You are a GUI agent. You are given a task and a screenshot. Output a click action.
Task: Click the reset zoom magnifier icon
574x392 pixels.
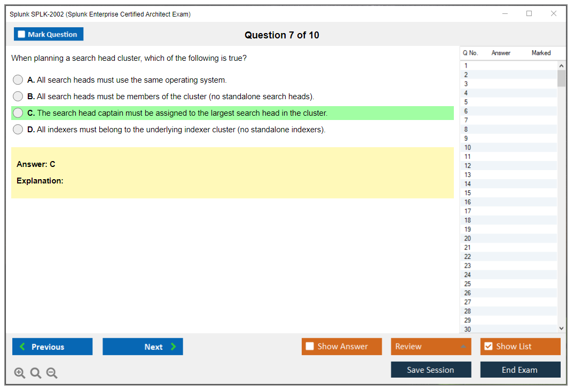tap(36, 373)
